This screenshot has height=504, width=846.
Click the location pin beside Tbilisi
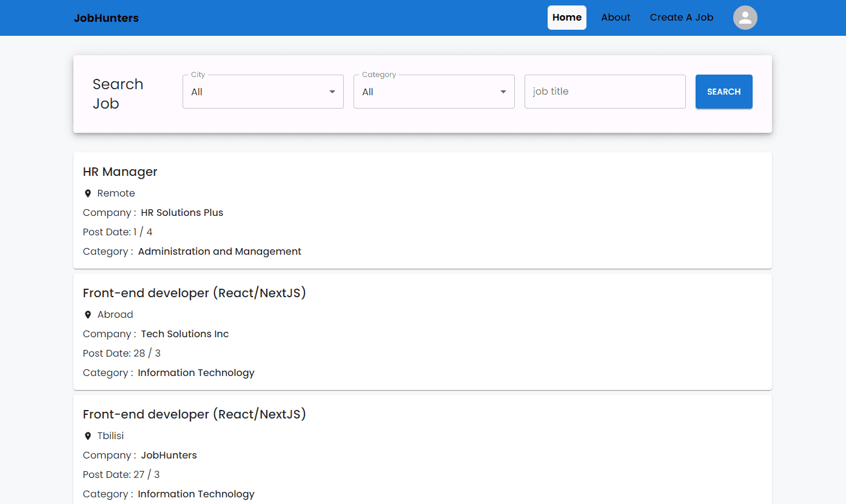tap(87, 435)
